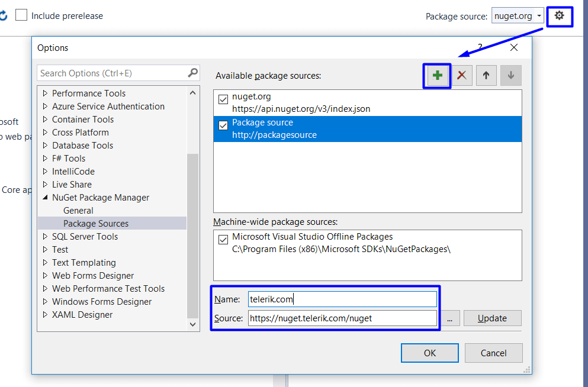Update the telerik.com package source
The width and height of the screenshot is (588, 387).
pyautogui.click(x=492, y=318)
